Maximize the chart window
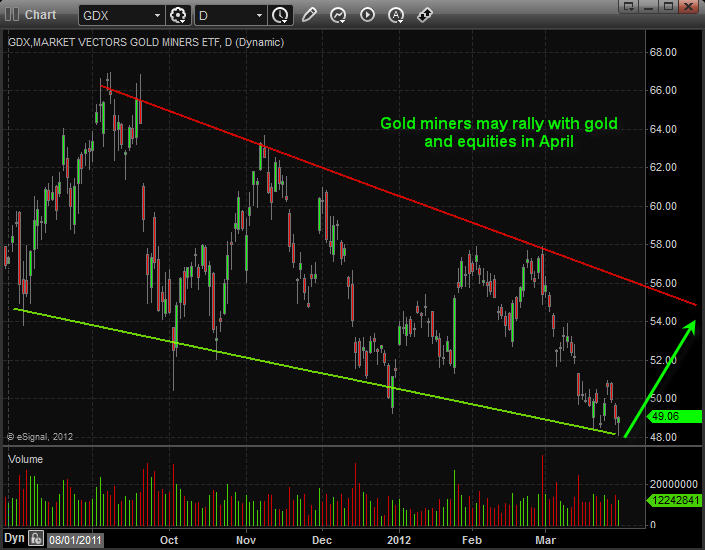The height and width of the screenshot is (550, 705). 669,6
